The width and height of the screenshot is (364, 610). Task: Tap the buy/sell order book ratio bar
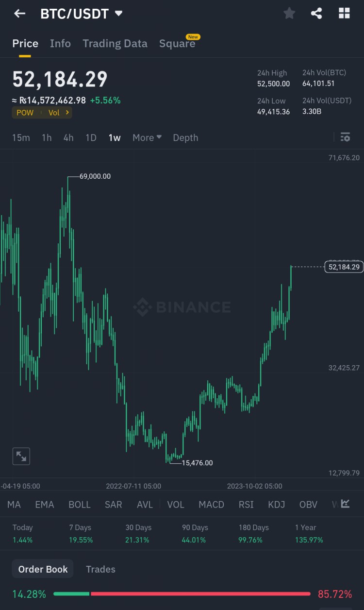coord(182,594)
